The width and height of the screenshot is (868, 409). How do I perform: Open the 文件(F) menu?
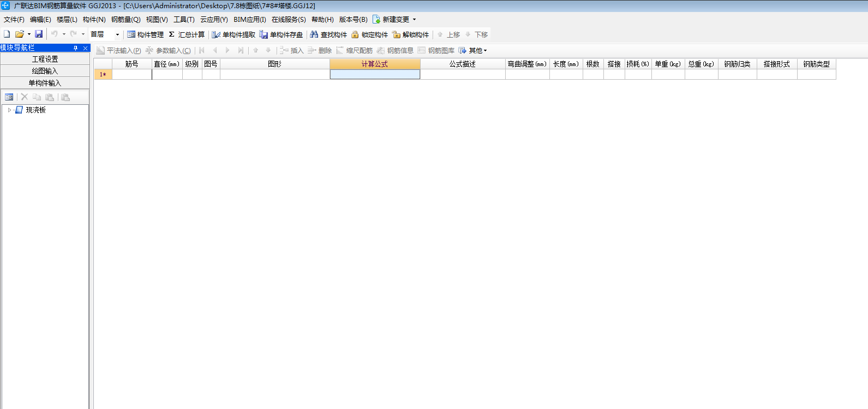click(x=14, y=19)
